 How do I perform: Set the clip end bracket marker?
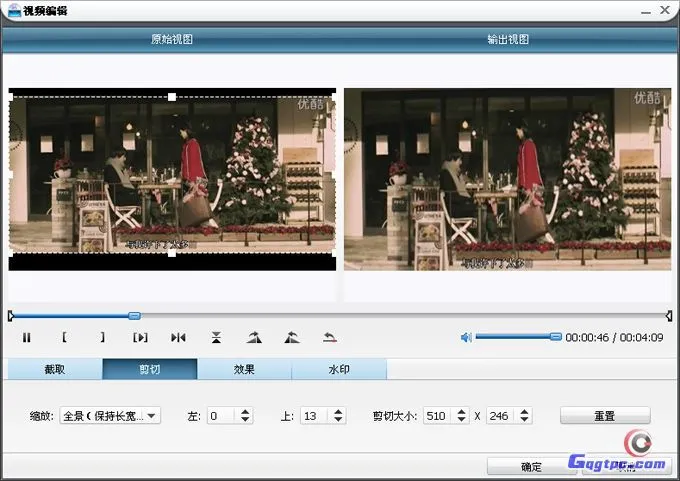click(102, 338)
